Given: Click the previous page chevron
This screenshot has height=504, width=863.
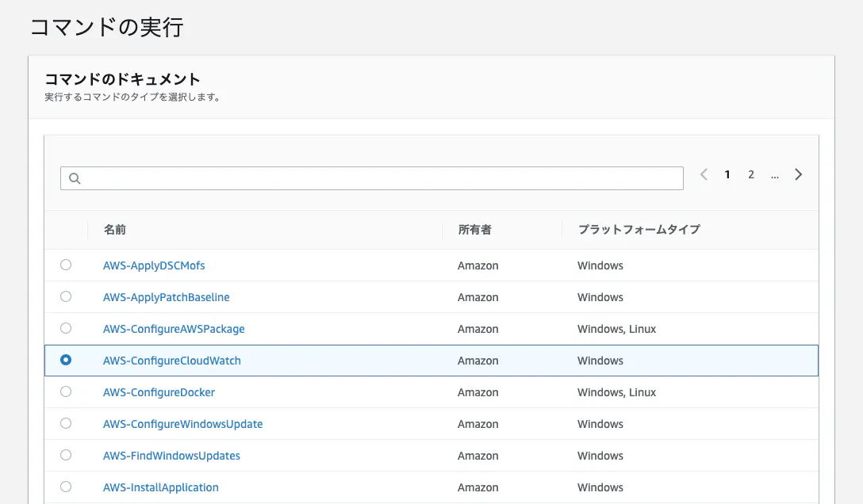Looking at the screenshot, I should point(704,174).
